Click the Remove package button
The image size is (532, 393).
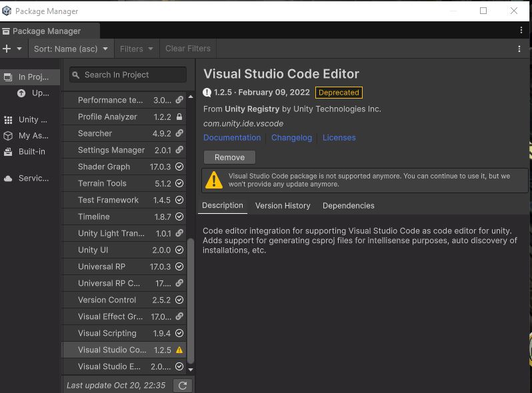229,157
